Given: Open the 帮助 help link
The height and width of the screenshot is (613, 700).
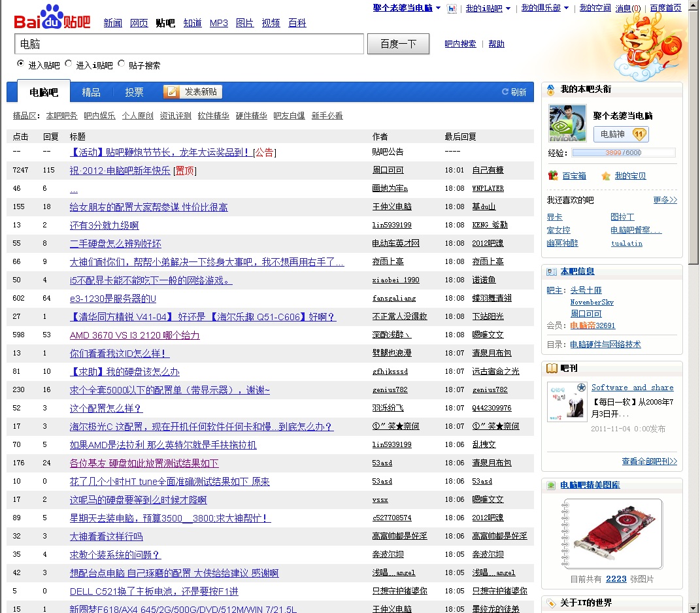Looking at the screenshot, I should (x=497, y=44).
